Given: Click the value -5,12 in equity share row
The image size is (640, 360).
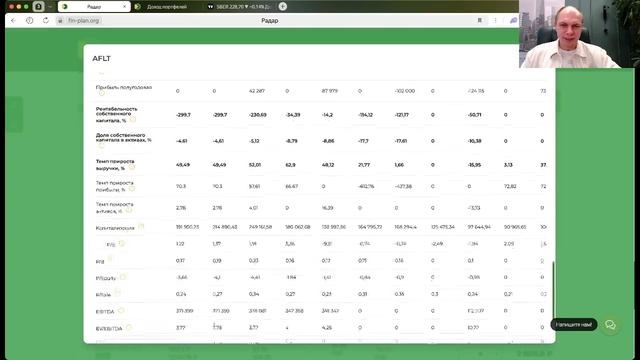Looking at the screenshot, I should 253,141.
